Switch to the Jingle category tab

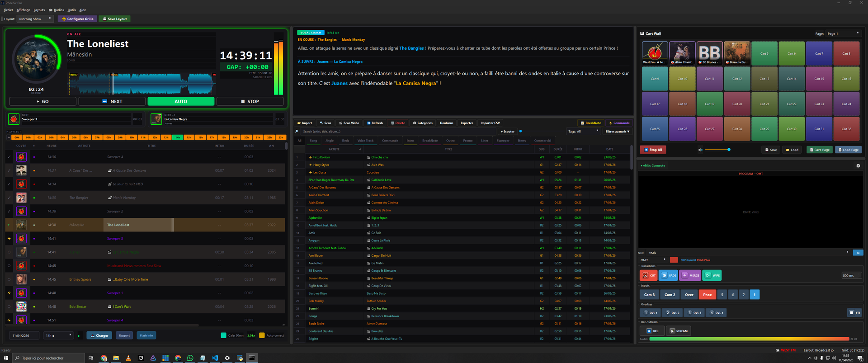pyautogui.click(x=330, y=141)
